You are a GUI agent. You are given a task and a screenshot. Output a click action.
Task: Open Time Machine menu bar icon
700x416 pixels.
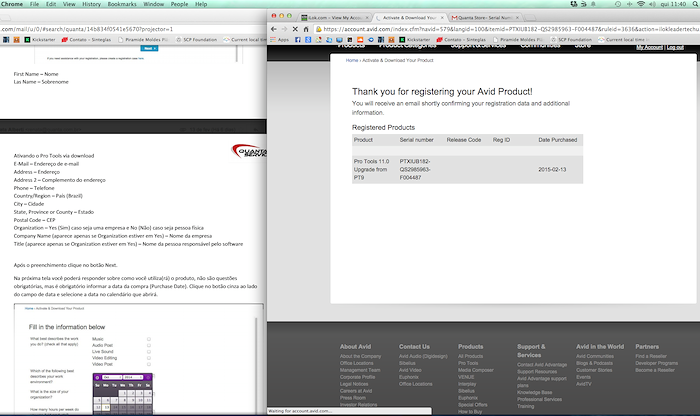(617, 4)
